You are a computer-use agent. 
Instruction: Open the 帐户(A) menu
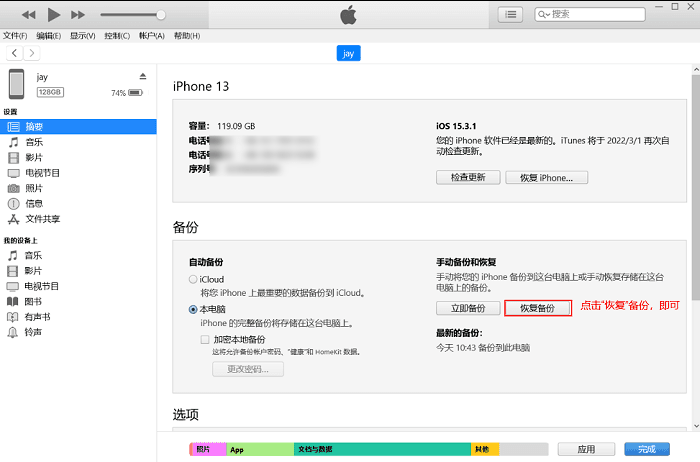pyautogui.click(x=152, y=36)
